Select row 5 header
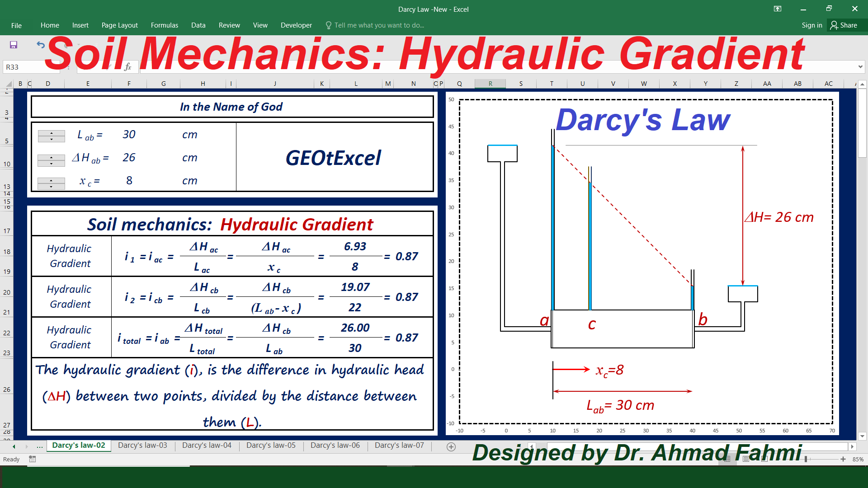This screenshot has height=488, width=868. coord(7,133)
